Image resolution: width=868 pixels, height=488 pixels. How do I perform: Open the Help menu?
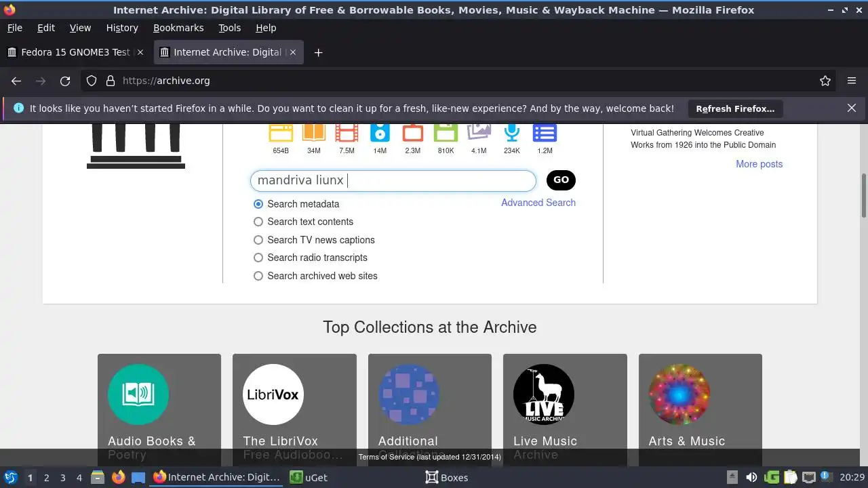click(266, 28)
